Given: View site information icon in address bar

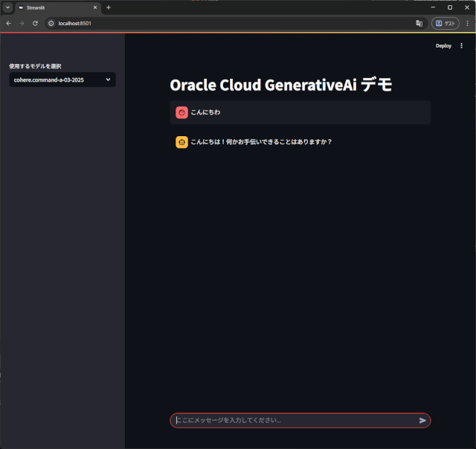Looking at the screenshot, I should pyautogui.click(x=51, y=23).
